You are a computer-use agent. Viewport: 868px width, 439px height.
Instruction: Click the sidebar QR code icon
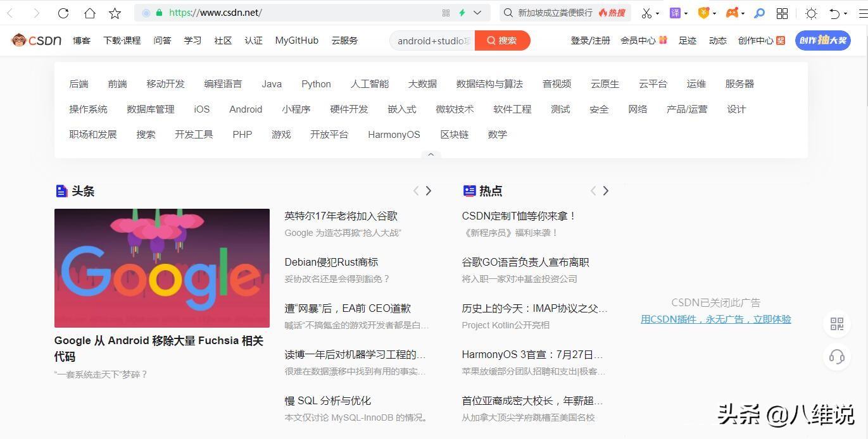click(x=837, y=325)
